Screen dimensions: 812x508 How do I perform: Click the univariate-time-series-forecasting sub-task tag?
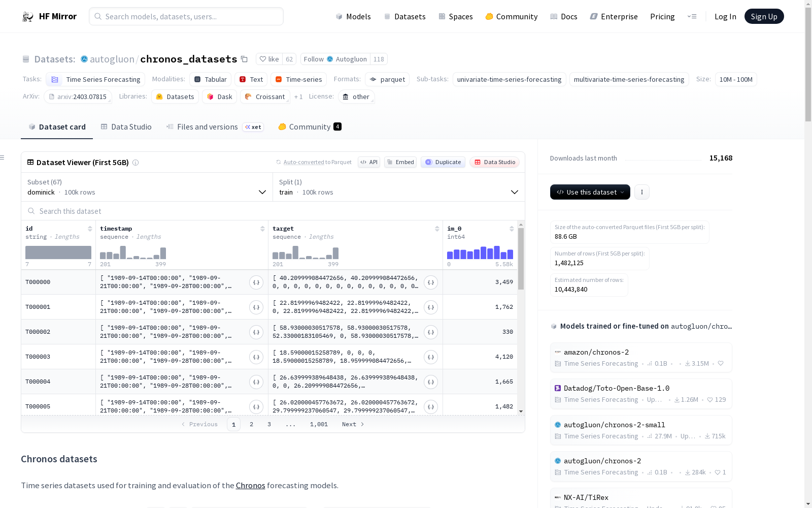pyautogui.click(x=509, y=79)
